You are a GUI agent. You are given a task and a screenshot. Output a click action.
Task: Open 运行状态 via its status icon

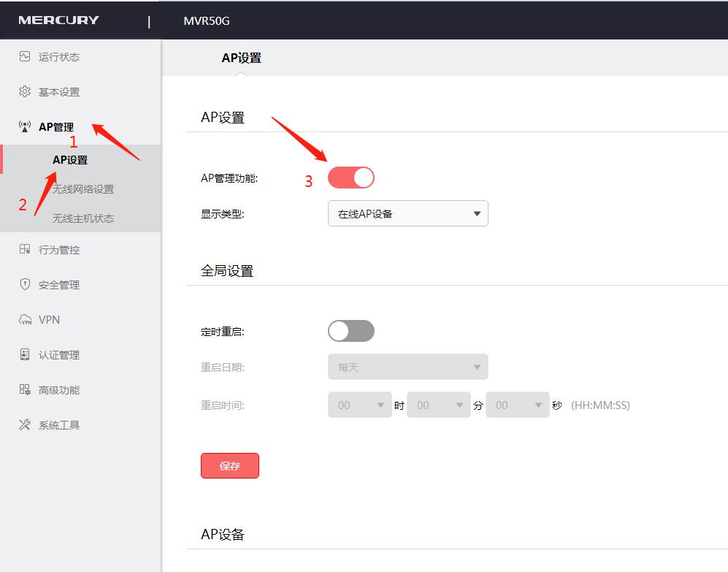pyautogui.click(x=23, y=56)
